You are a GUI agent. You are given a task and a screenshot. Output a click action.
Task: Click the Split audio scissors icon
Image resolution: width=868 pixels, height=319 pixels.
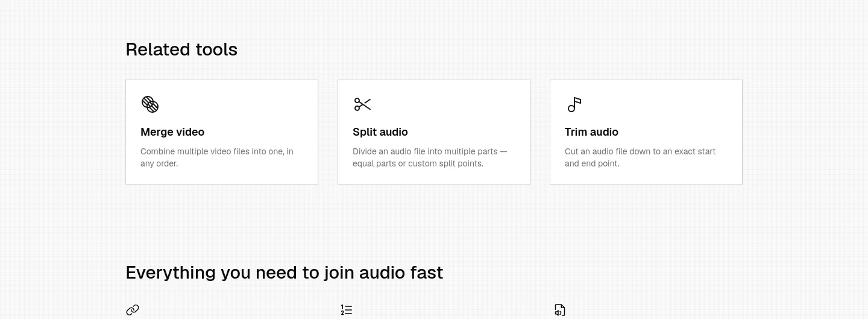(362, 104)
